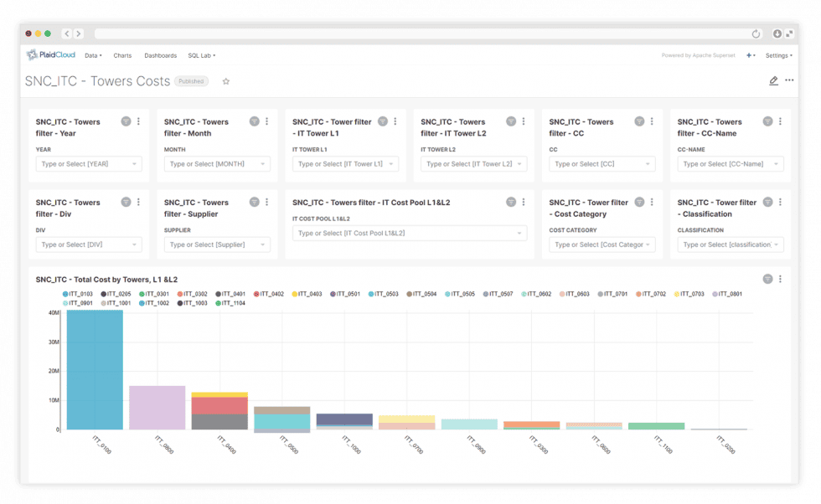
Task: Toggle ITT_1104 legend entry visibility
Action: point(230,303)
